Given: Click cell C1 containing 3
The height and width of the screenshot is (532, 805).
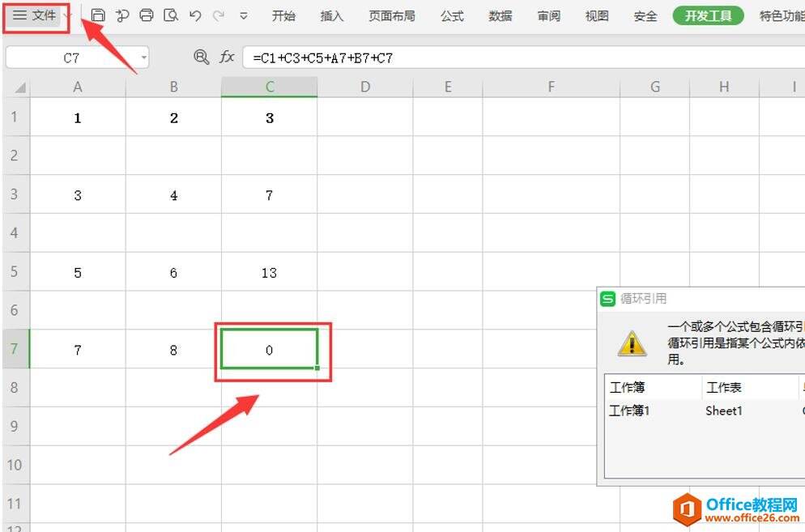Looking at the screenshot, I should (270, 117).
